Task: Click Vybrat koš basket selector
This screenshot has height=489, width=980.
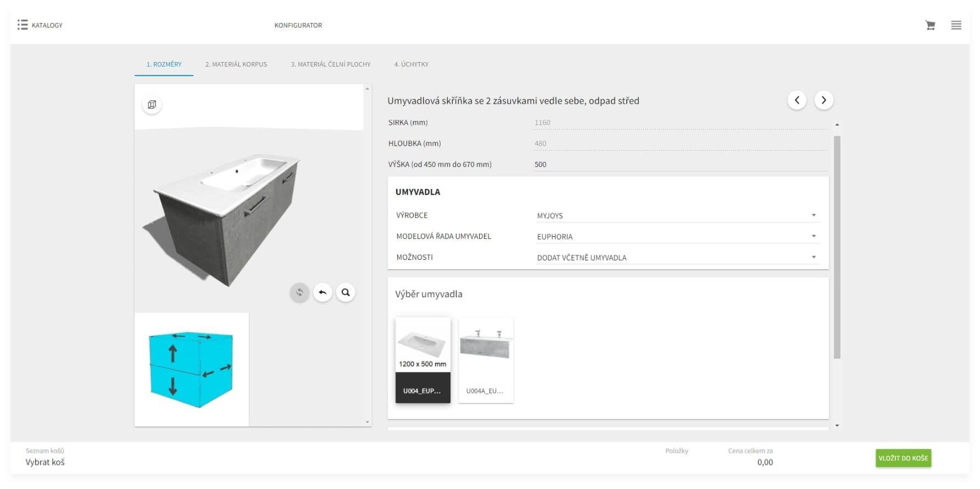Action: pos(45,462)
